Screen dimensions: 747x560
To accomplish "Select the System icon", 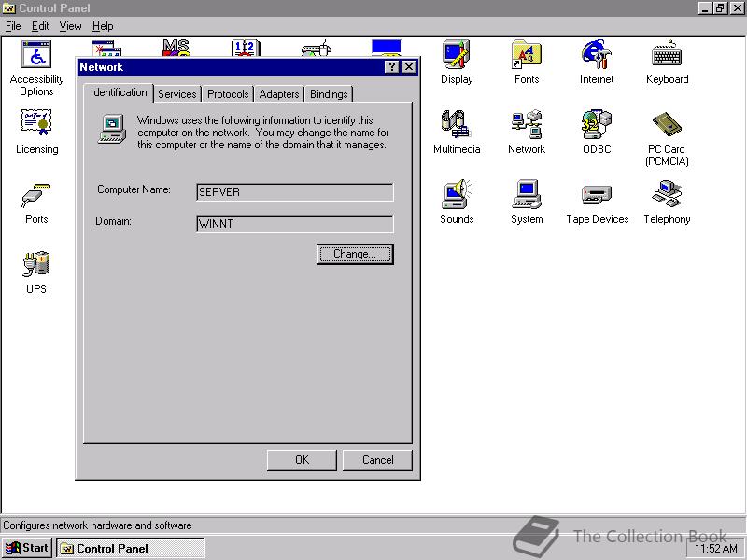I will (527, 194).
